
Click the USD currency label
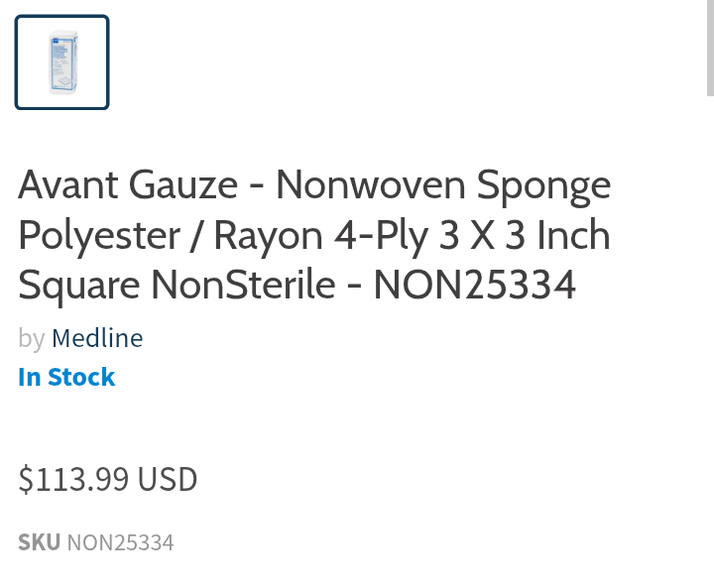(x=168, y=480)
